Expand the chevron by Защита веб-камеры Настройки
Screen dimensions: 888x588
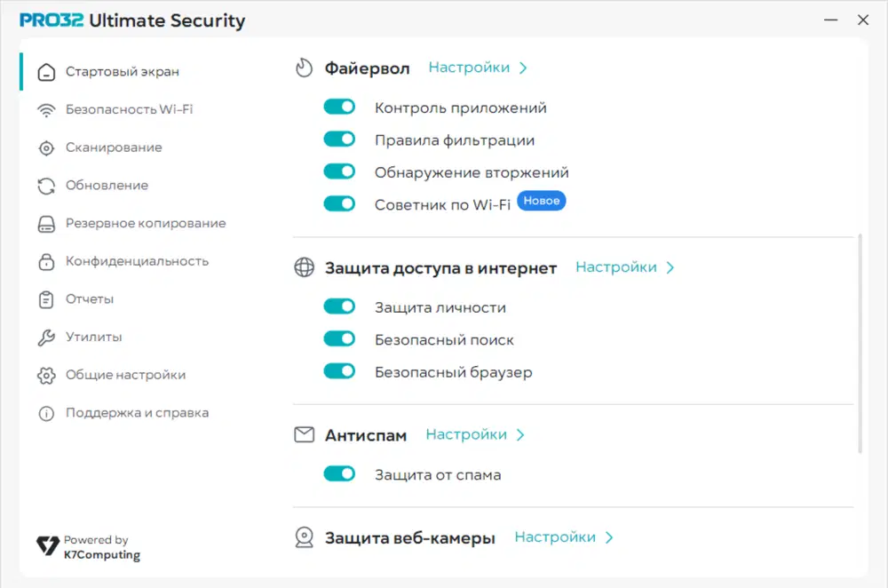coord(610,537)
